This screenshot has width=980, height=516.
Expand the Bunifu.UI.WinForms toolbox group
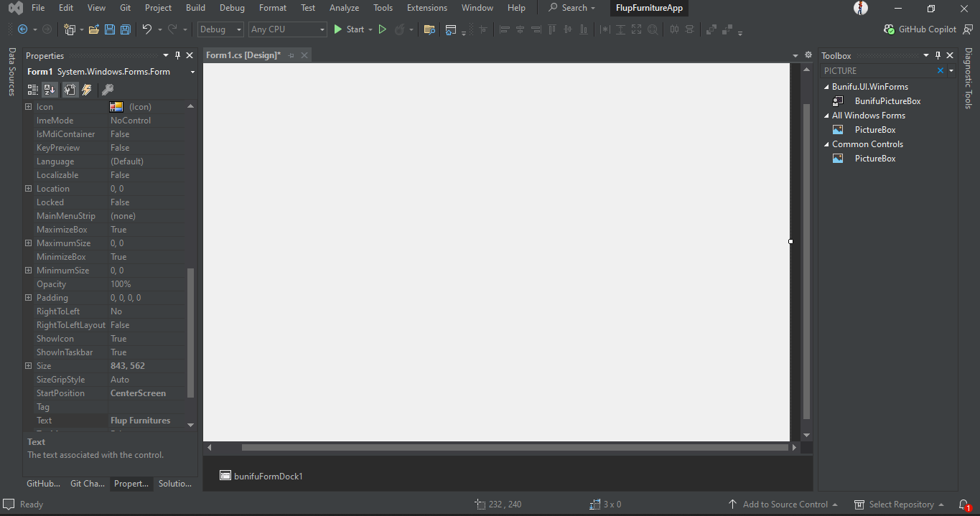[826, 86]
